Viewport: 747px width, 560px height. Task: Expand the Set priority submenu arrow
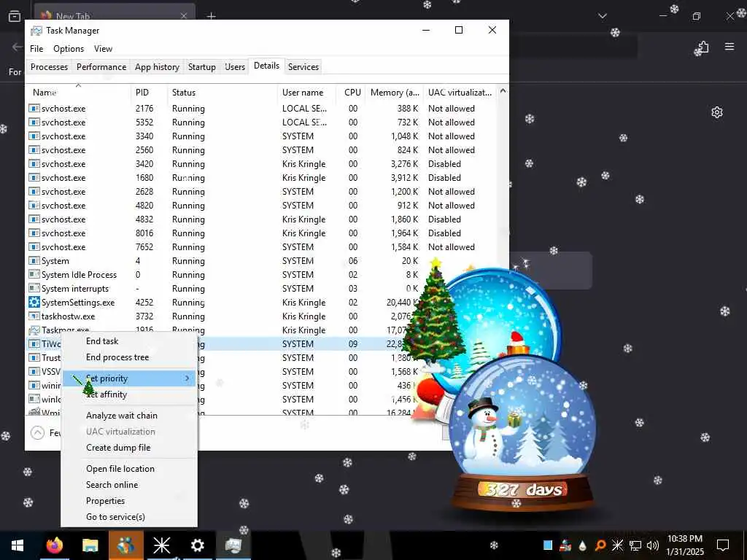(187, 378)
